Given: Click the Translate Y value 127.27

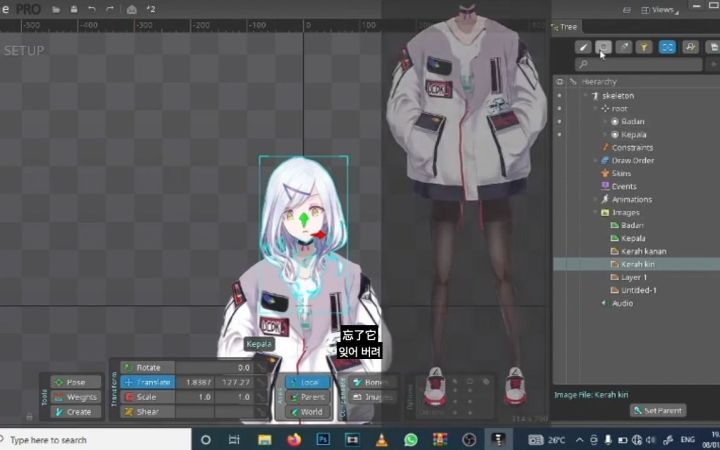Looking at the screenshot, I should pos(234,382).
